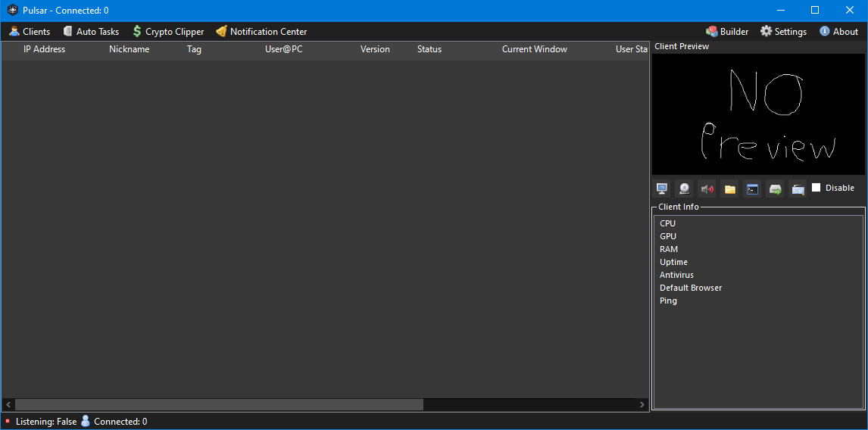Click the user icon in status bar
This screenshot has height=430, width=868.
coord(86,421)
